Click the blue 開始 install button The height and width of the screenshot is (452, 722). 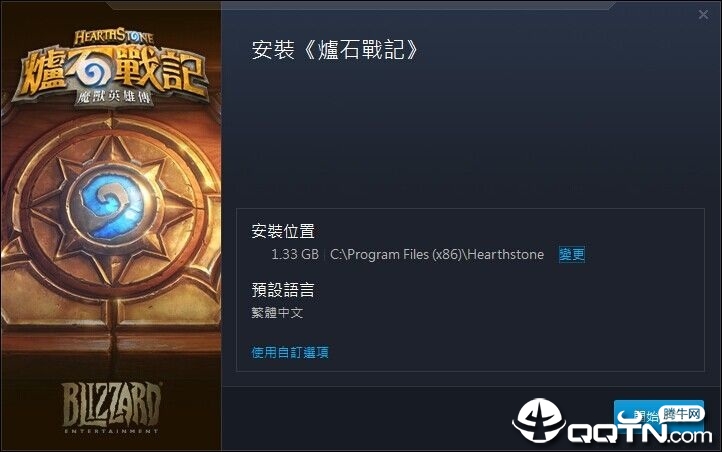[x=658, y=416]
